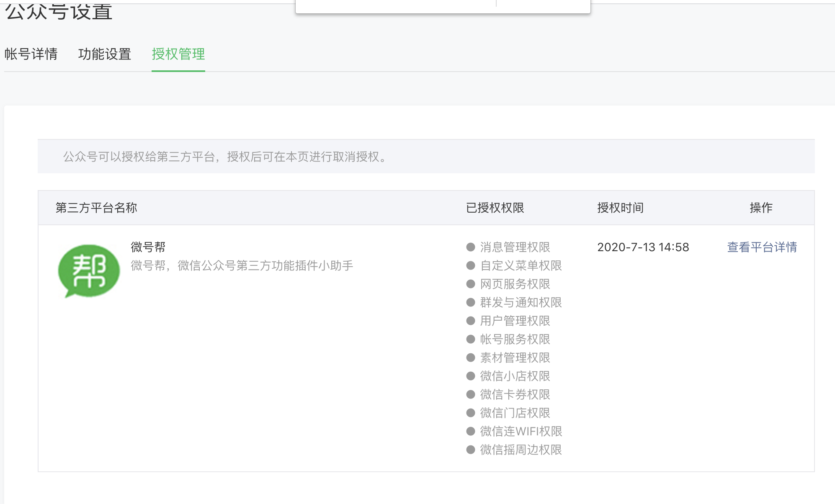
Task: Click the authorization date 2020-7-13 14:58
Action: (643, 247)
